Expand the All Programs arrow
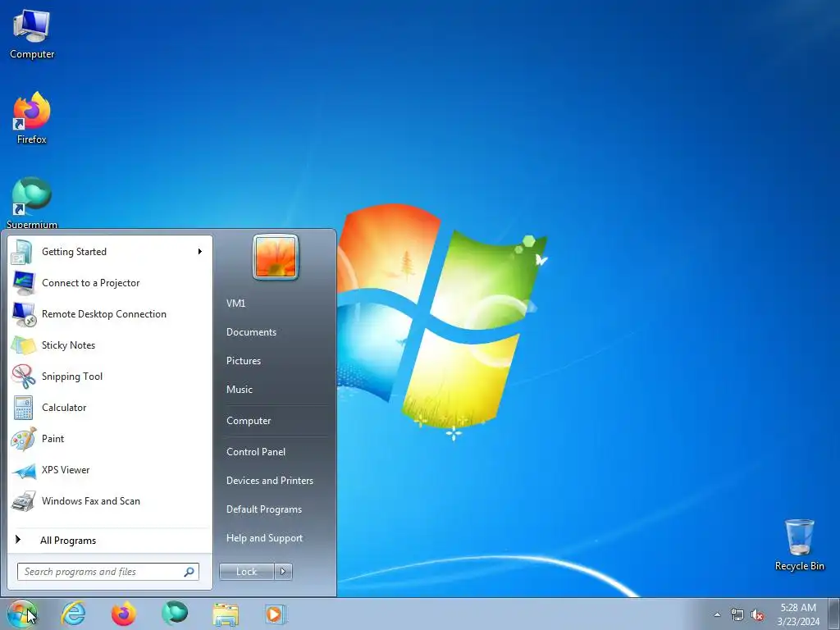 coord(18,540)
